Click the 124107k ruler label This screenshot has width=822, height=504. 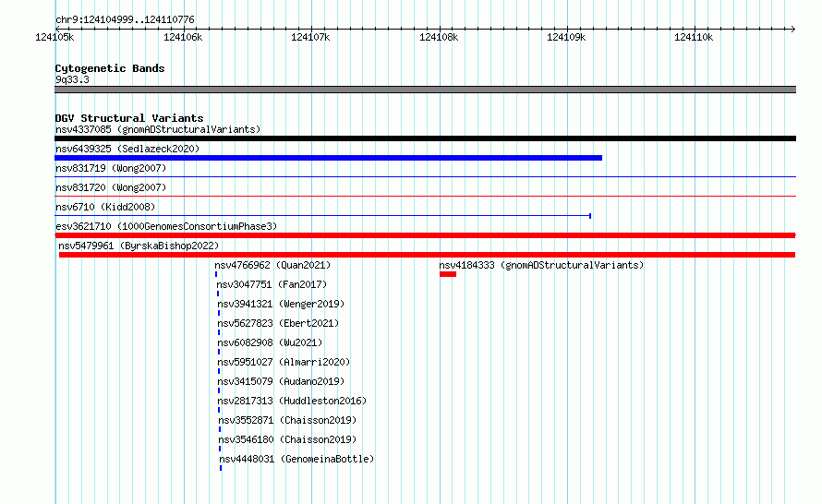[x=310, y=37]
